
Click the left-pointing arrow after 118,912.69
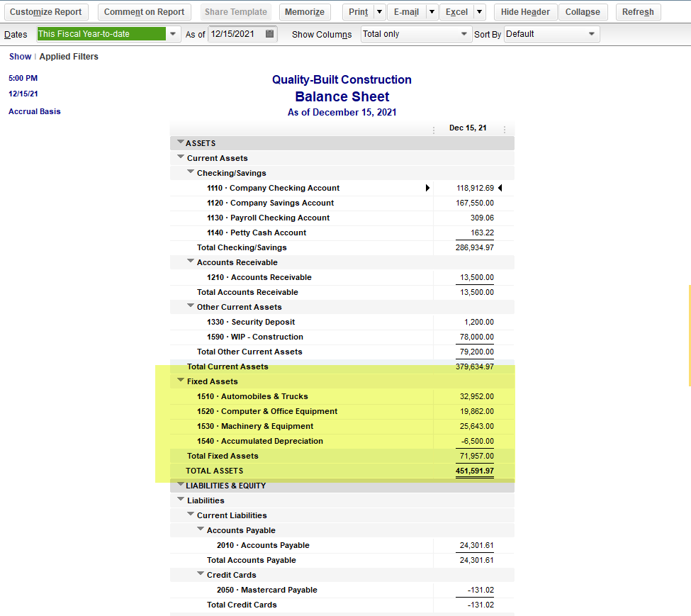point(500,188)
